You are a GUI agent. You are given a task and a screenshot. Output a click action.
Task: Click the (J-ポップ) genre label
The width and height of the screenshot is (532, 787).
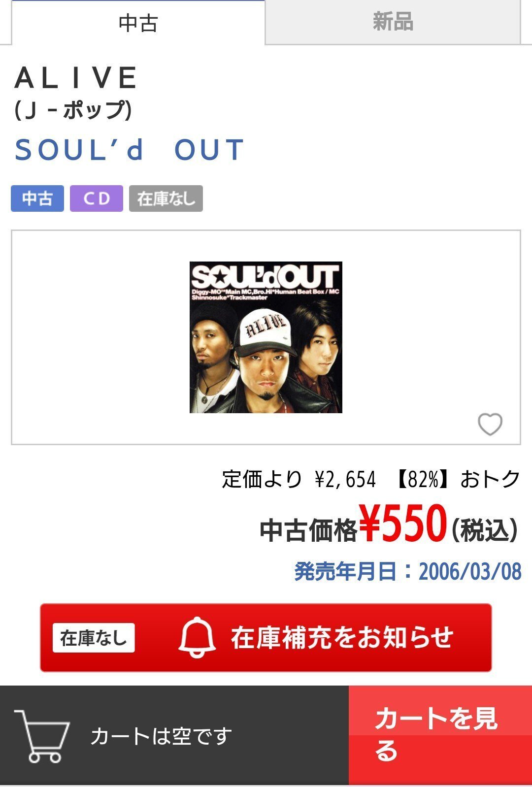(73, 110)
